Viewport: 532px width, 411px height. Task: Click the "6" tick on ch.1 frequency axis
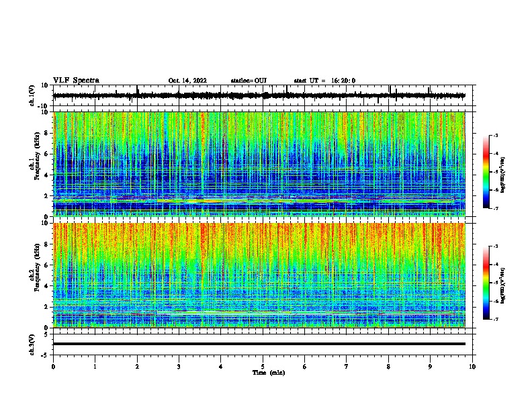click(x=46, y=154)
